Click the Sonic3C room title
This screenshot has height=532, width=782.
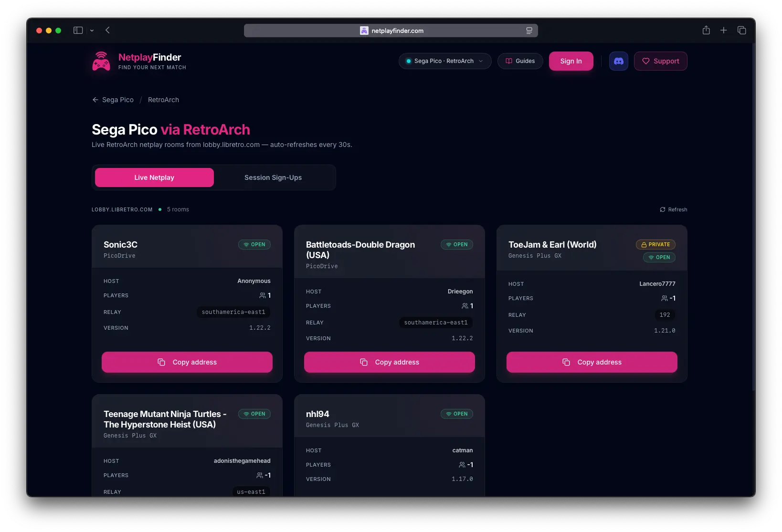120,244
